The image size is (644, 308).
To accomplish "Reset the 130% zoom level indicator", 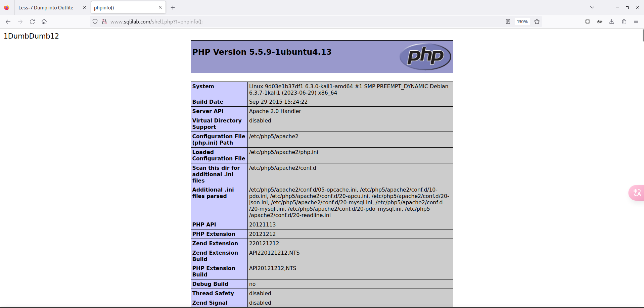I will 522,21.
